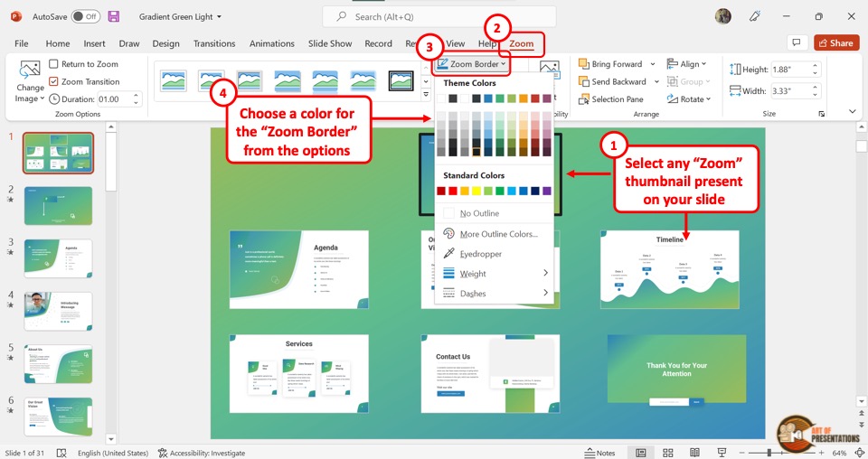Open the Dashes submenu
This screenshot has width=868, height=459.
tap(494, 294)
